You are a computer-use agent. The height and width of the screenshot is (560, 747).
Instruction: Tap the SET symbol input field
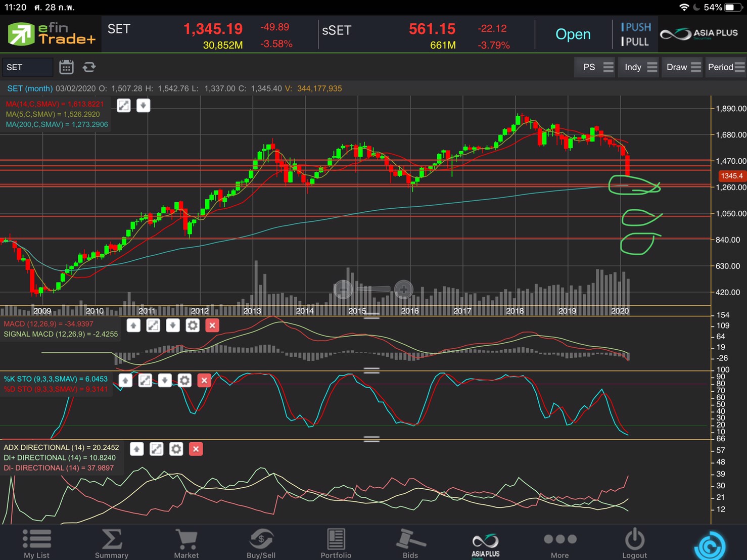[28, 67]
